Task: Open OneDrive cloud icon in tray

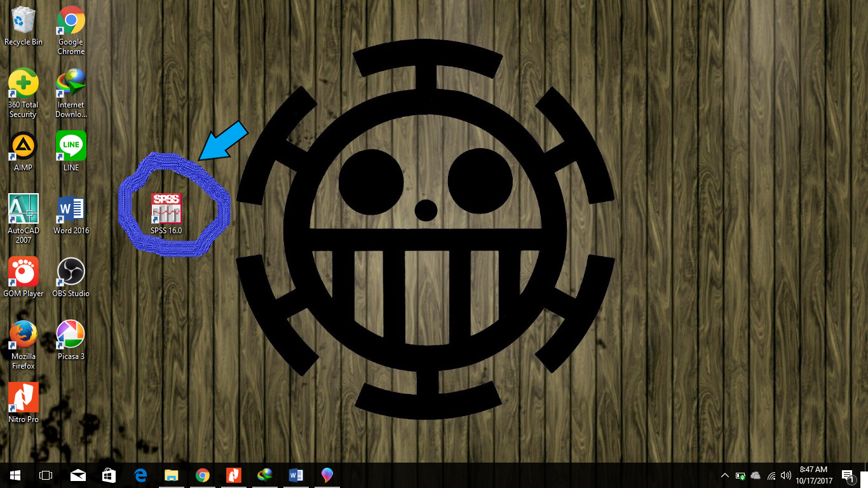Action: coord(756,475)
